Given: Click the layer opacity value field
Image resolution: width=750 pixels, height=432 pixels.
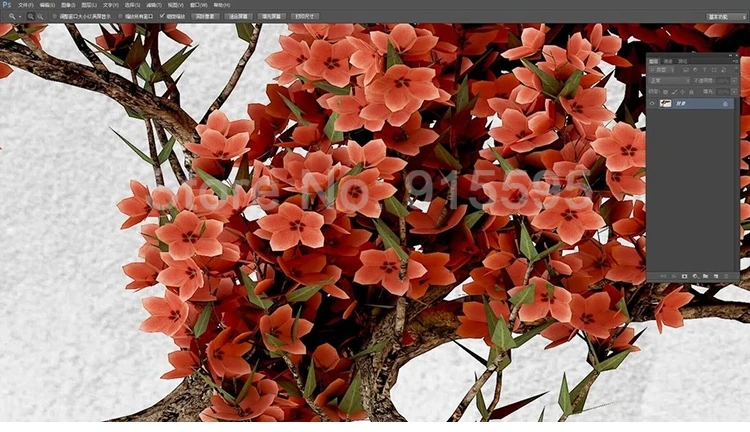Looking at the screenshot, I should (723, 81).
